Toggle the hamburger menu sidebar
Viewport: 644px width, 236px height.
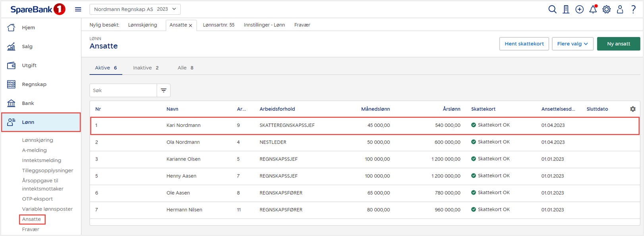point(78,9)
